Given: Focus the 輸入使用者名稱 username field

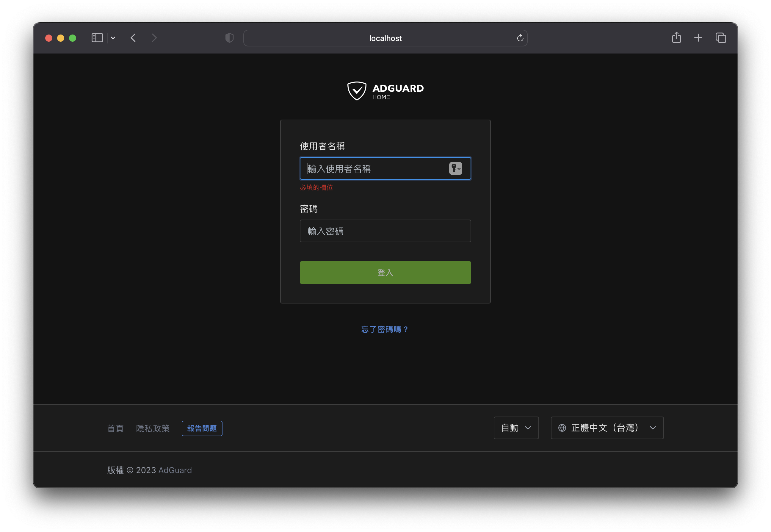Looking at the screenshot, I should (385, 169).
